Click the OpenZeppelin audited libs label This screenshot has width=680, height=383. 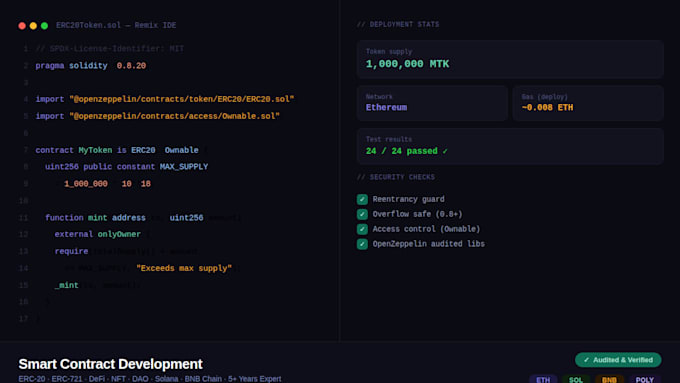tap(428, 244)
